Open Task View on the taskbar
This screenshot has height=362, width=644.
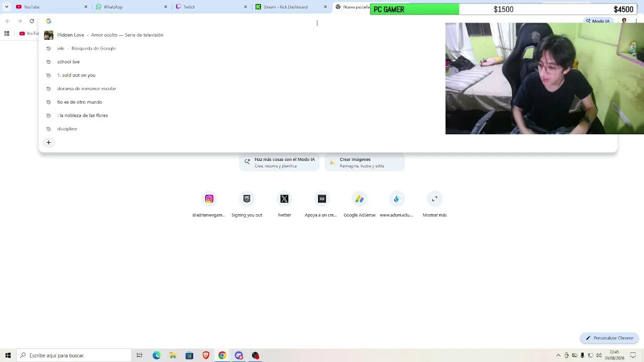coord(139,355)
